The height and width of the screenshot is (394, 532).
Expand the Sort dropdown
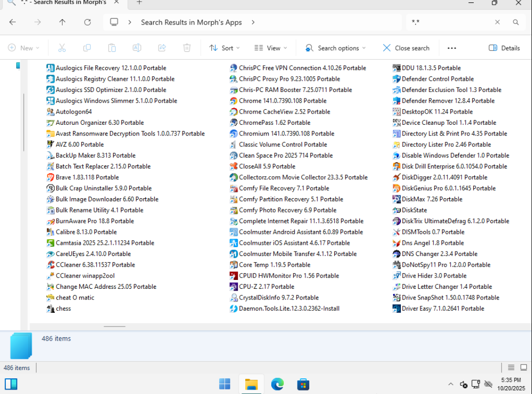pyautogui.click(x=224, y=48)
